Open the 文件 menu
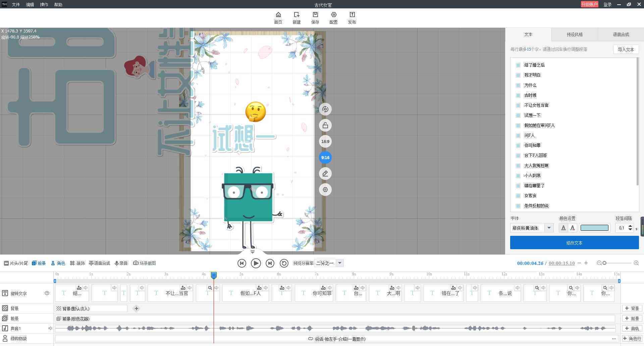Image resolution: width=644 pixels, height=346 pixels. 16,5
